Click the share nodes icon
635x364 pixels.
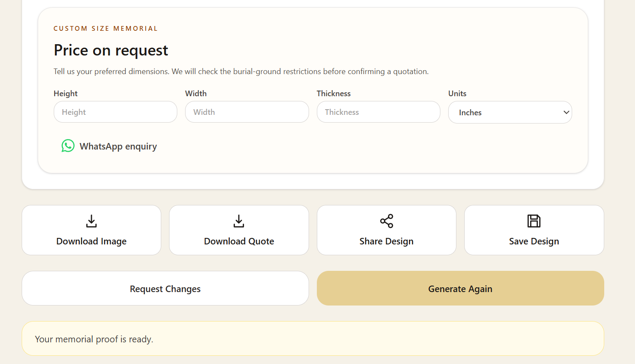tap(387, 221)
